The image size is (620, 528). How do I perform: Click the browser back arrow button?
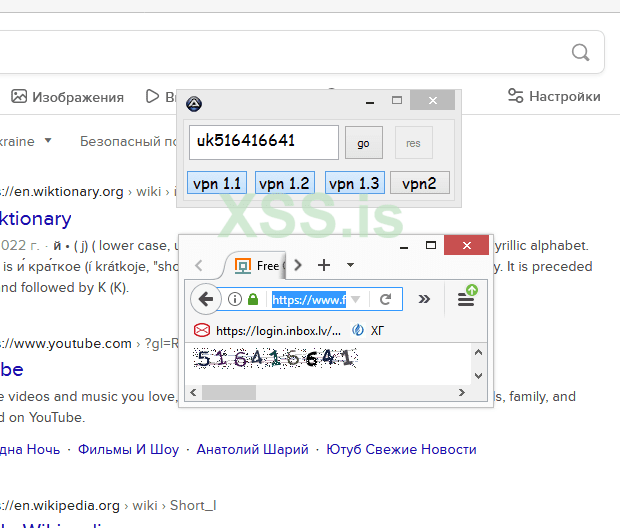point(205,299)
